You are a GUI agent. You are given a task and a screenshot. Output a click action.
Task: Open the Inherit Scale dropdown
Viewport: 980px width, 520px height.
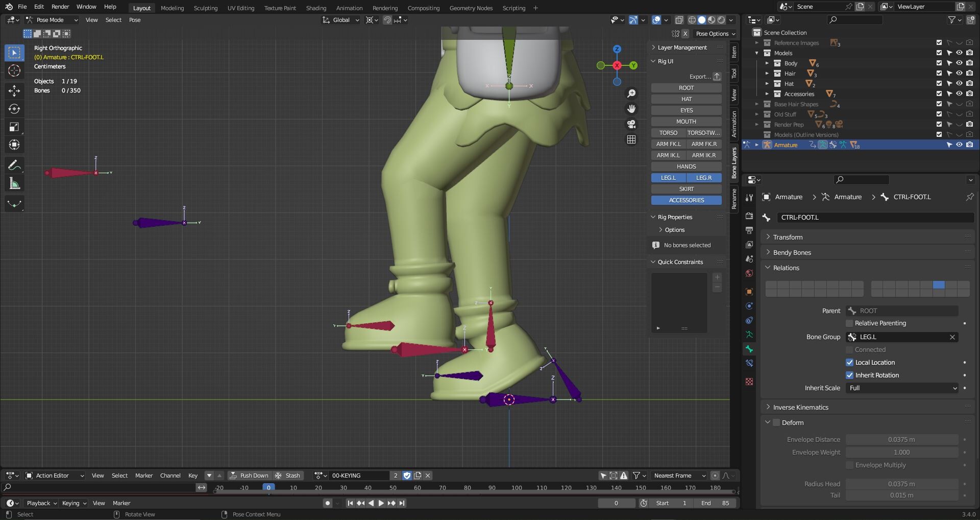point(901,388)
